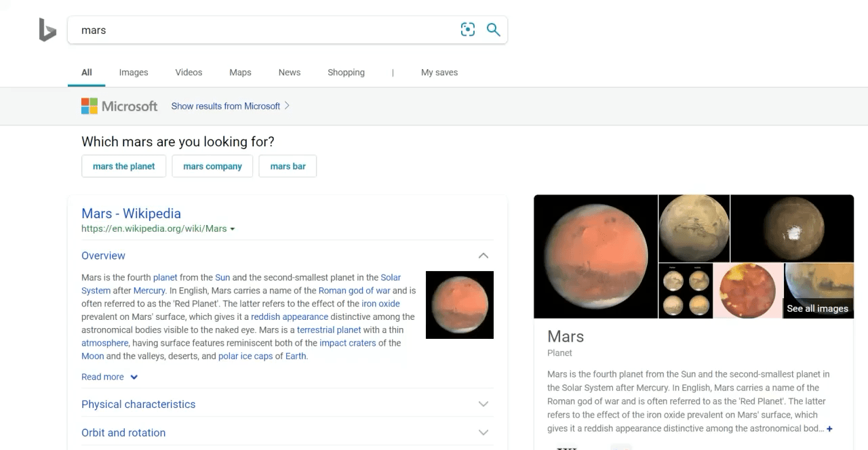Open Mars image with white polar cap
Viewport: 868px width, 450px height.
[x=792, y=228]
